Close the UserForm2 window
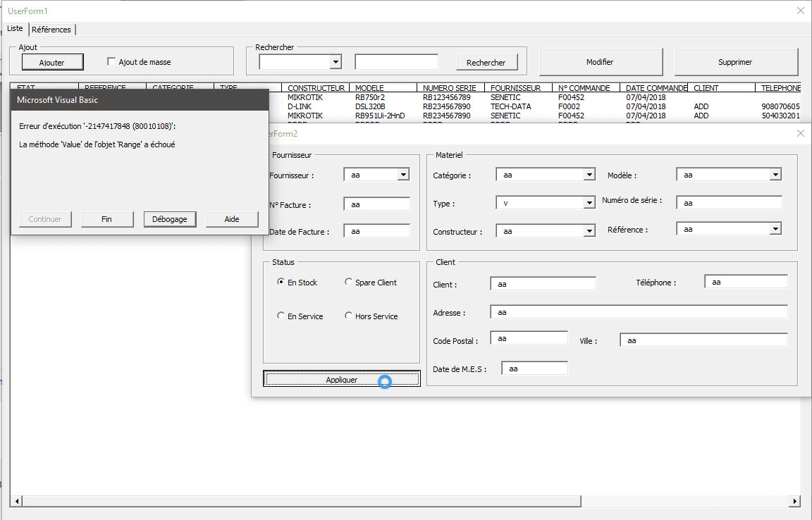The height and width of the screenshot is (520, 812). pyautogui.click(x=800, y=133)
